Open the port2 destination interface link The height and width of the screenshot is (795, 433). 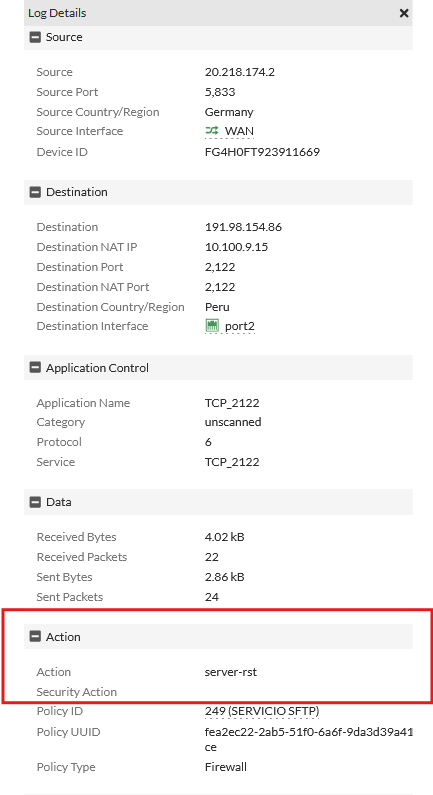(x=240, y=326)
